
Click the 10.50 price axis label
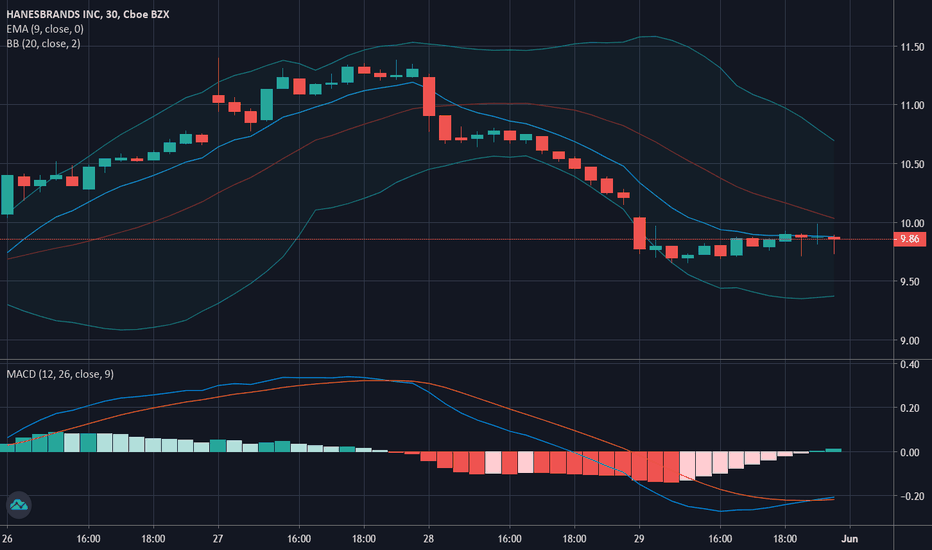click(912, 164)
